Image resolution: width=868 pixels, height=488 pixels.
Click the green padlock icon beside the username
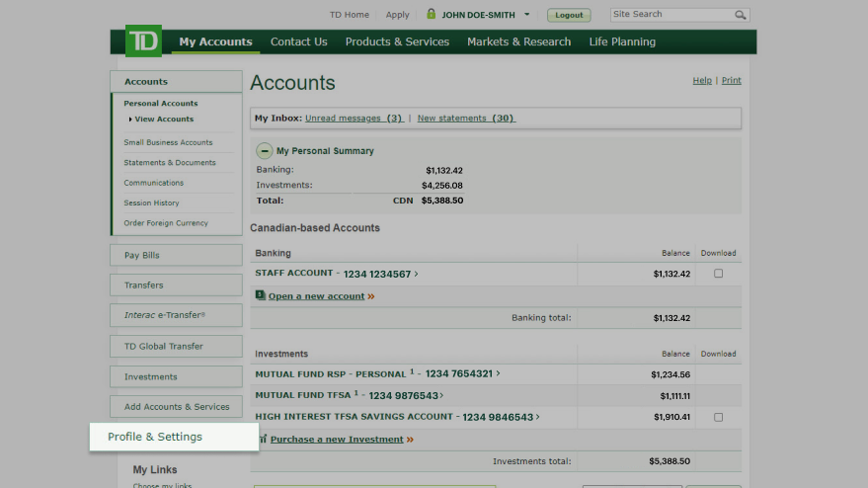tap(431, 14)
